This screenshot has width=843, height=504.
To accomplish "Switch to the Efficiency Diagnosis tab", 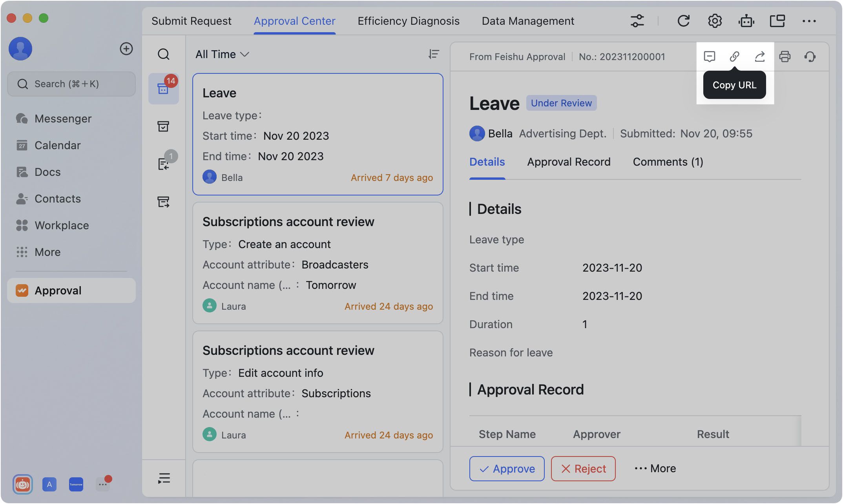I will 408,21.
